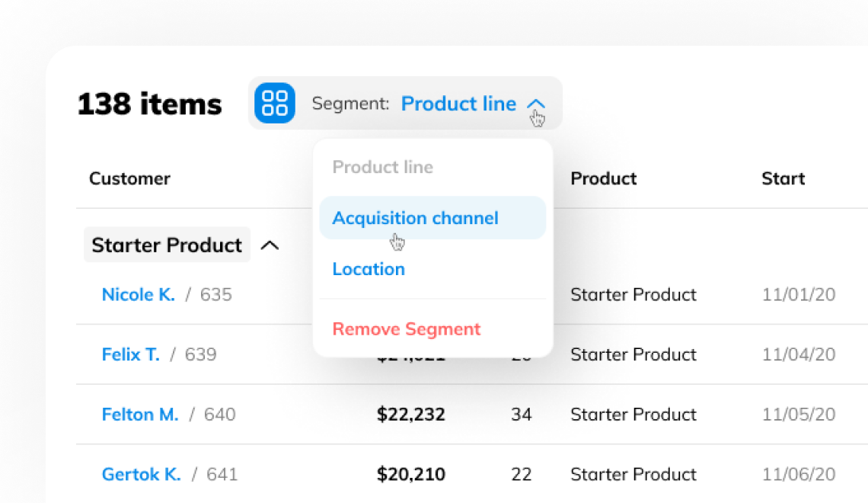The height and width of the screenshot is (503, 868).
Task: Click the 138 items count label
Action: 148,104
